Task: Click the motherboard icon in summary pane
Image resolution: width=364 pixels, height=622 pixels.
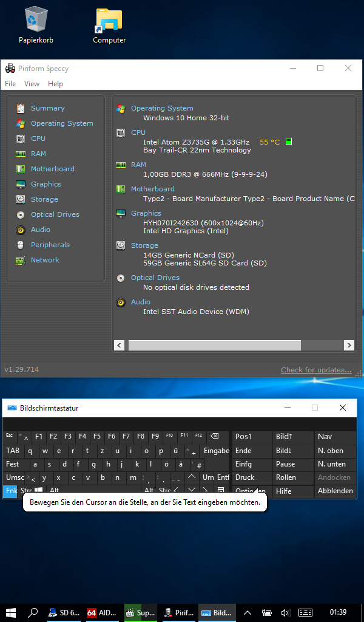Action: [121, 190]
